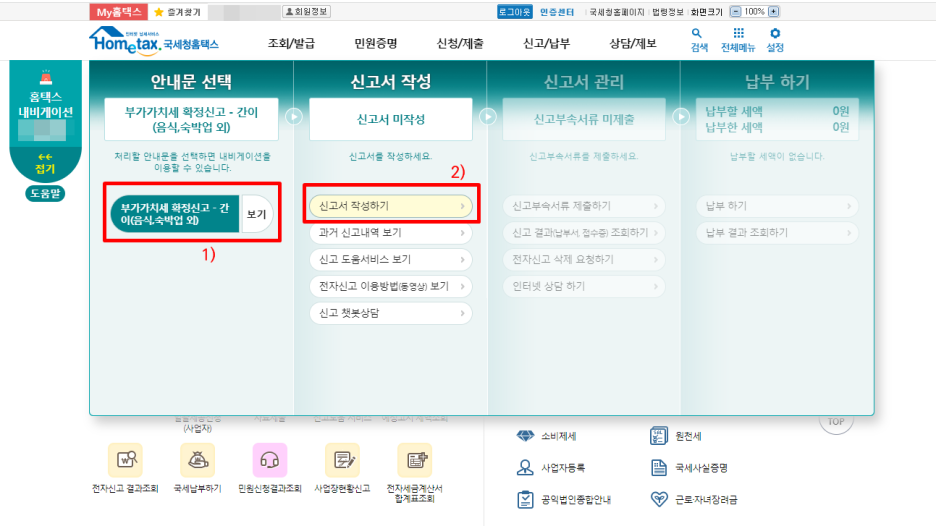Click 신고부속서류 미제출 status box
This screenshot has height=526, width=936.
click(x=584, y=119)
